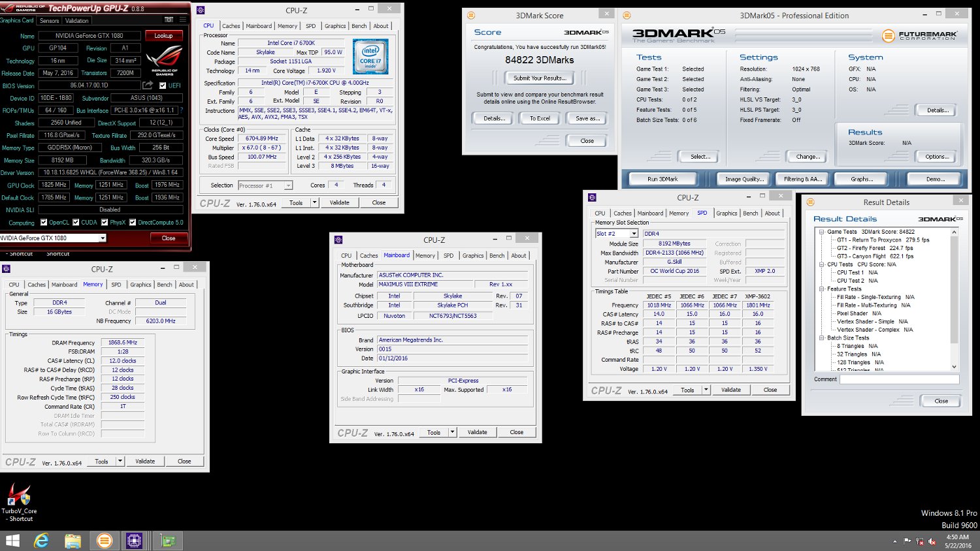Screen dimensions: 980x551
Task: Toggle the PhysX checkbox
Action: click(x=104, y=222)
